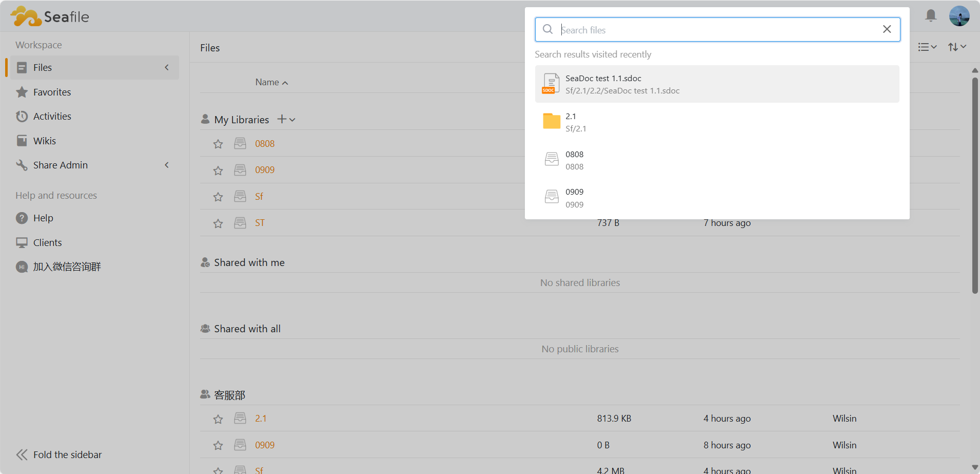Star the 0808 library in My Libraries
This screenshot has height=474, width=980.
click(x=218, y=144)
